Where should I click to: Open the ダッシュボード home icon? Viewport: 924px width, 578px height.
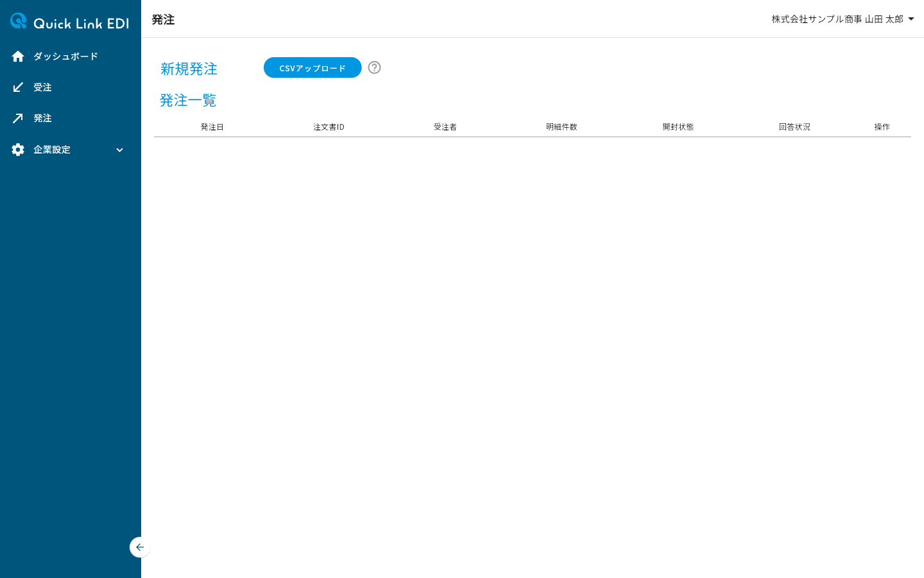18,57
